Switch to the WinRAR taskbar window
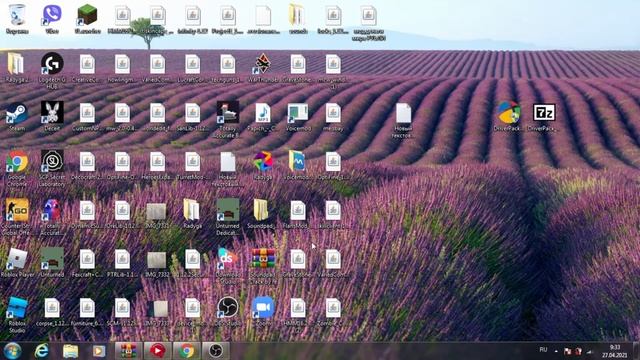The height and width of the screenshot is (360, 640). tap(129, 351)
